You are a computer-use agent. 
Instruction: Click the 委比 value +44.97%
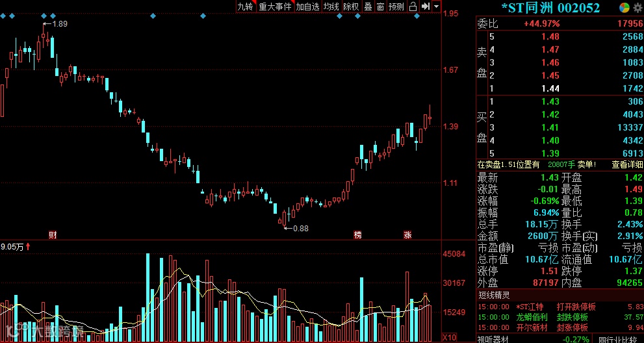[541, 24]
